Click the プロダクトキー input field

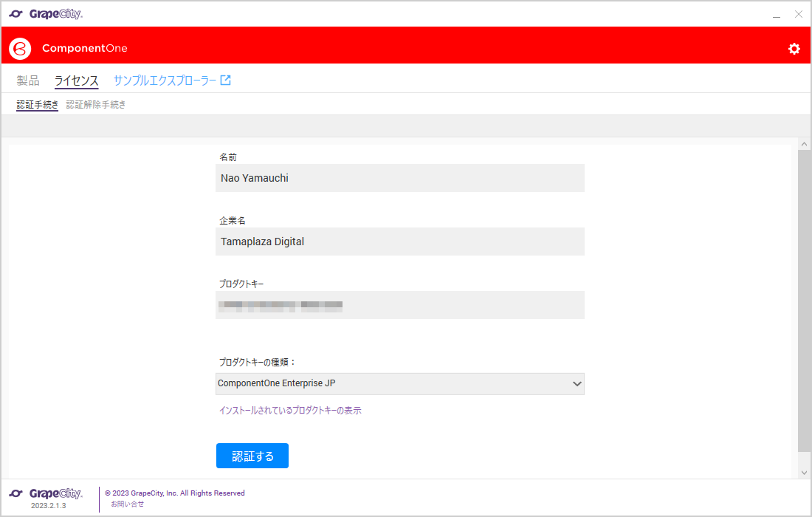(400, 304)
